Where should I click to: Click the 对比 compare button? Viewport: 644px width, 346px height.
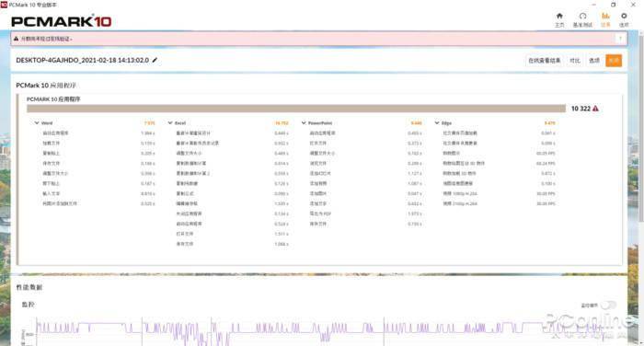[575, 61]
